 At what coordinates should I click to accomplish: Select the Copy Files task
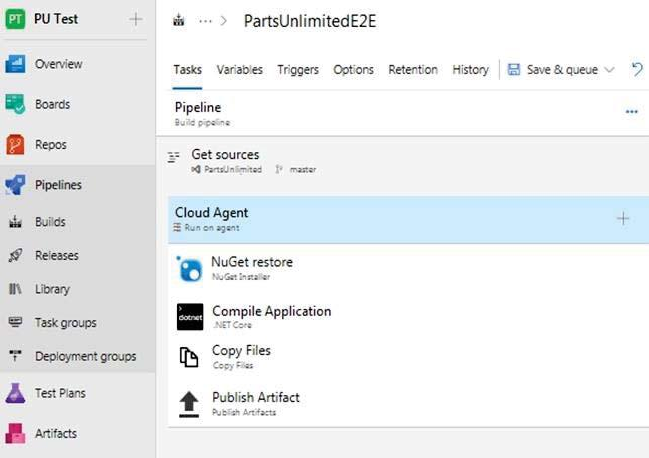409,357
